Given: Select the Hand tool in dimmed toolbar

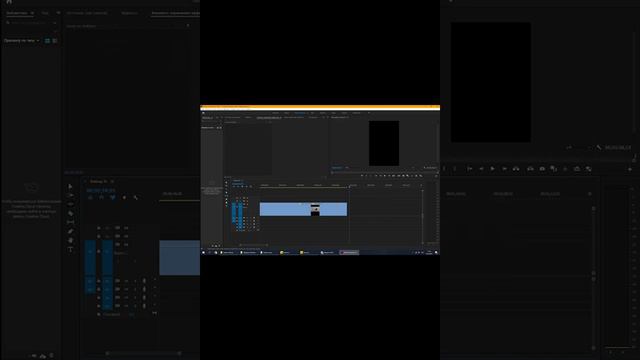Looking at the screenshot, I should pos(70,240).
